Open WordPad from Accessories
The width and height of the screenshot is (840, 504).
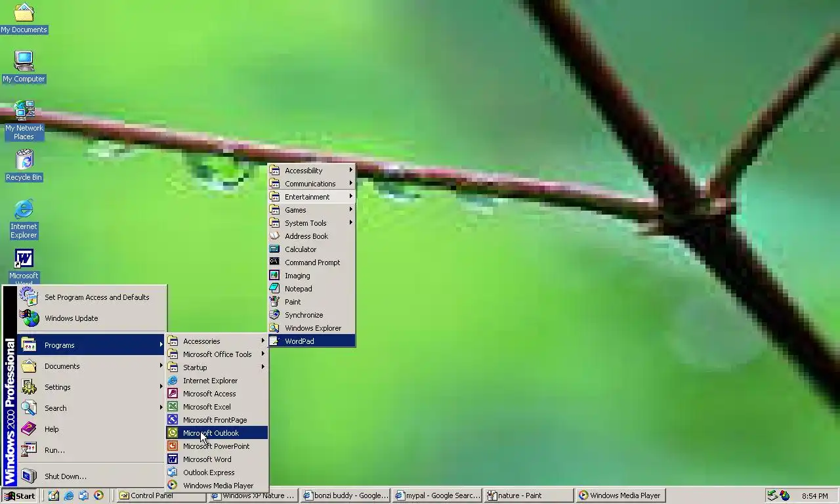click(312, 341)
